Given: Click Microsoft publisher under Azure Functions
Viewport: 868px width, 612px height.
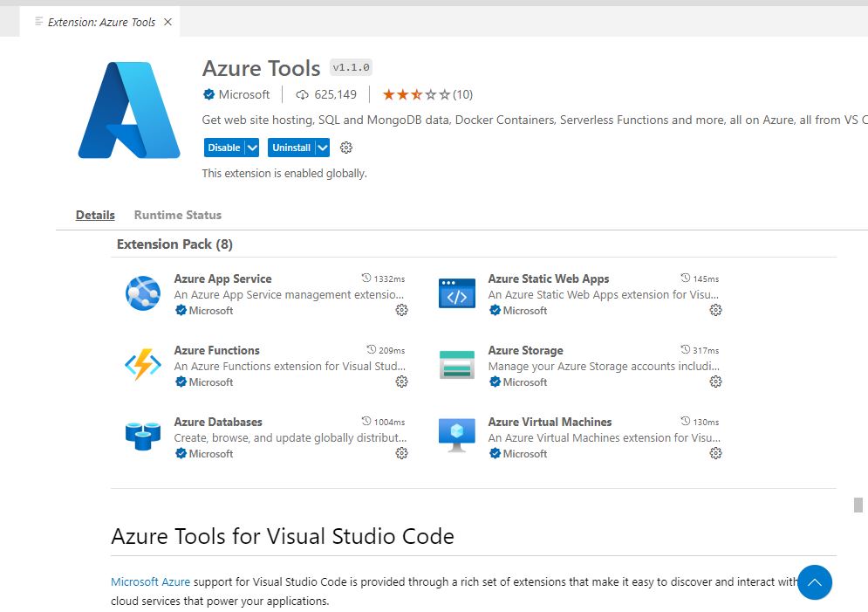Looking at the screenshot, I should point(211,382).
